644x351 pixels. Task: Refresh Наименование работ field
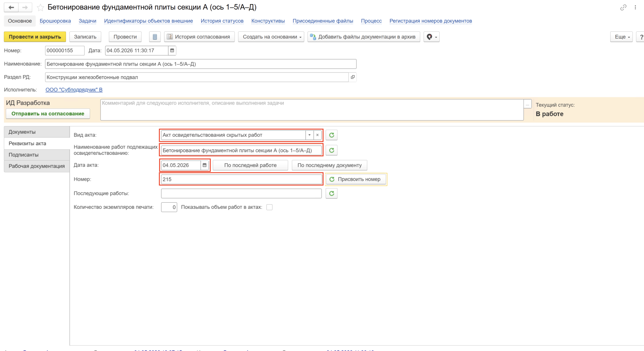pyautogui.click(x=332, y=150)
